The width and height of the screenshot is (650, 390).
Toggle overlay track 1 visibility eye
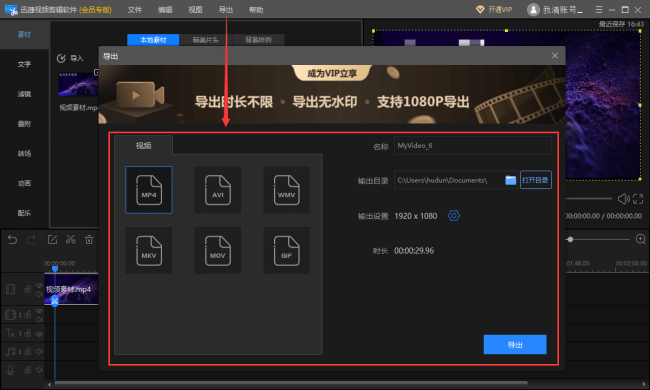point(39,311)
